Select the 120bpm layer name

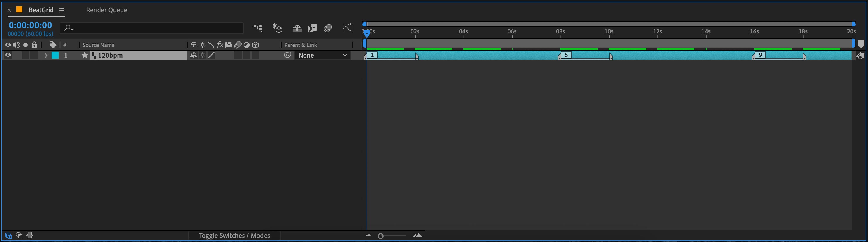tap(110, 55)
